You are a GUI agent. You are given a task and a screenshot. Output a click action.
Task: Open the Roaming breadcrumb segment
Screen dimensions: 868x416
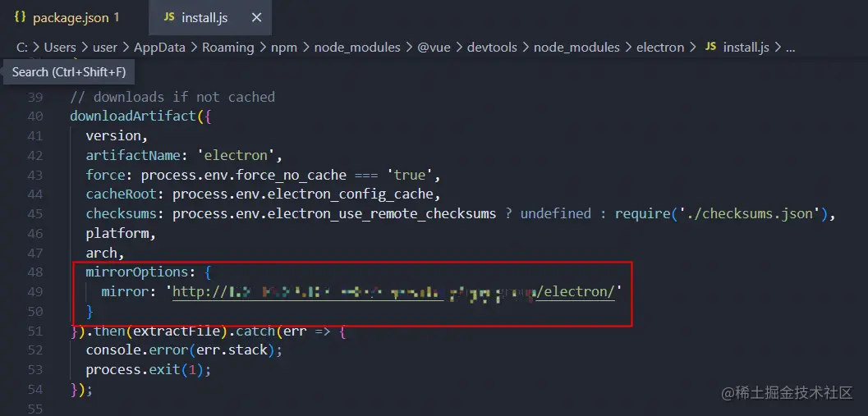(227, 48)
